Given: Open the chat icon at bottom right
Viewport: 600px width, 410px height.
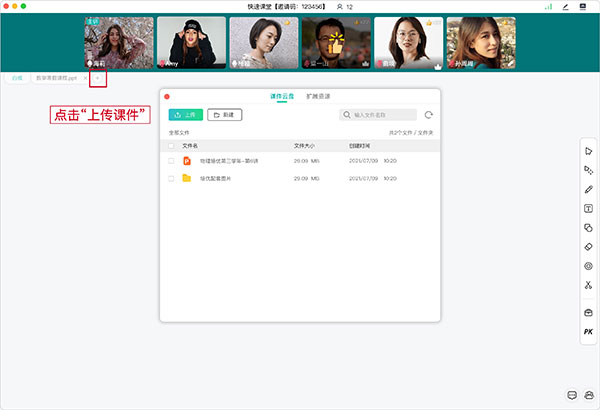Looking at the screenshot, I should click(x=573, y=395).
